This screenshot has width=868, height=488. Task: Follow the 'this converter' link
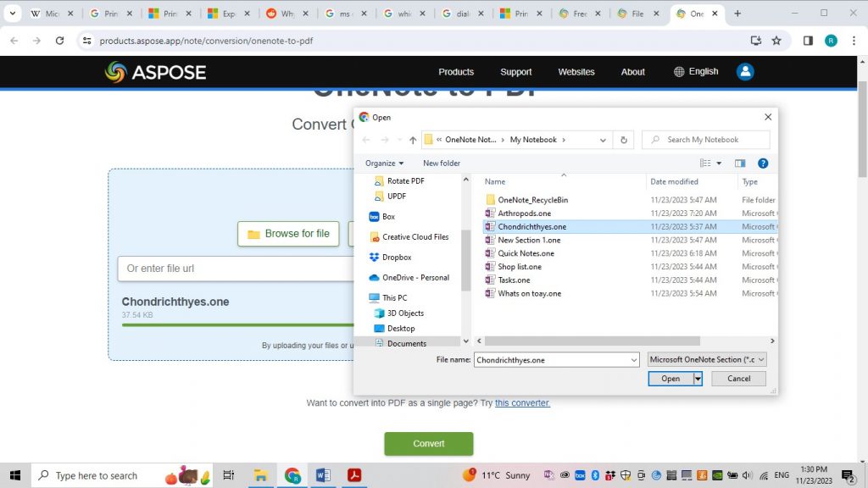(522, 403)
